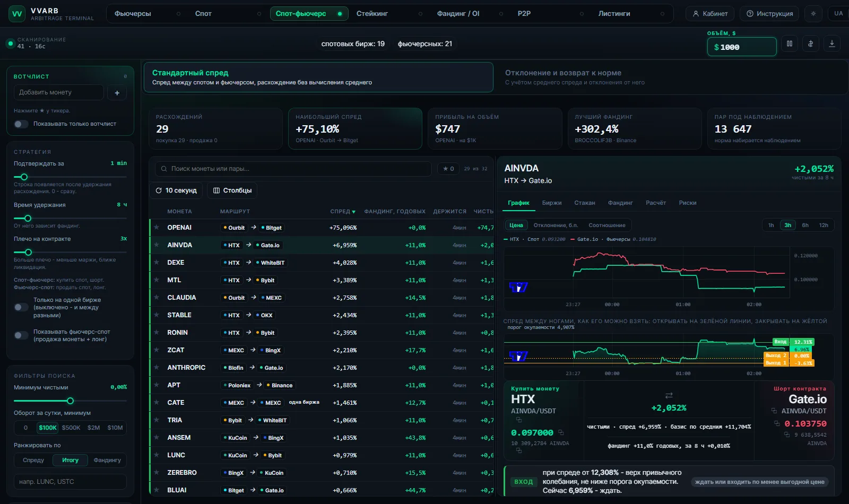The height and width of the screenshot is (504, 849).
Task: Open the '10 секунд' refresh interval dropdown
Action: point(176,190)
